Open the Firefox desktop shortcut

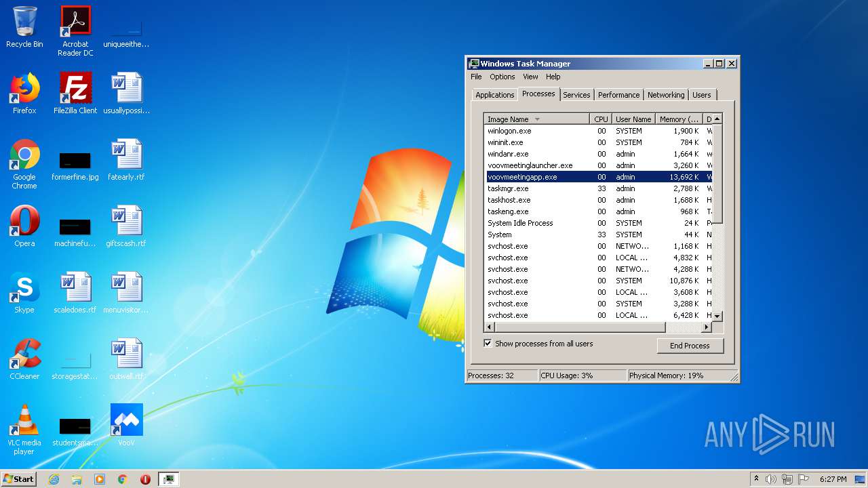click(x=24, y=94)
